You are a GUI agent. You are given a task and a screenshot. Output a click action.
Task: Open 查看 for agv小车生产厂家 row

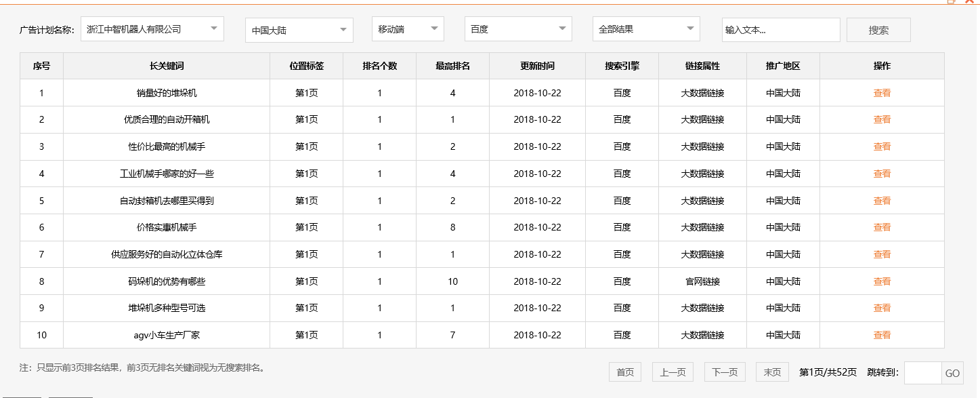[x=882, y=335]
